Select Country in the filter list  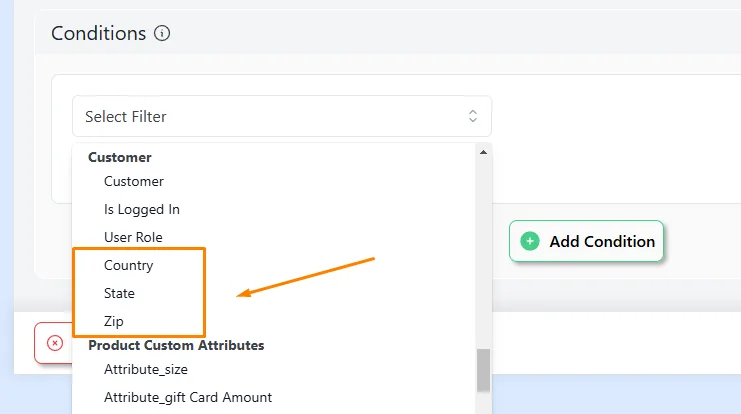point(129,265)
